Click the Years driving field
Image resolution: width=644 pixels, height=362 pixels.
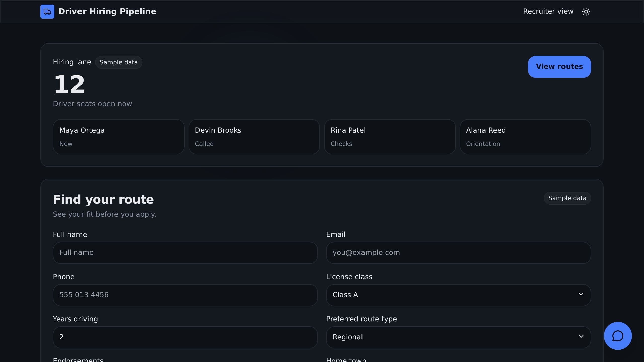[185, 337]
